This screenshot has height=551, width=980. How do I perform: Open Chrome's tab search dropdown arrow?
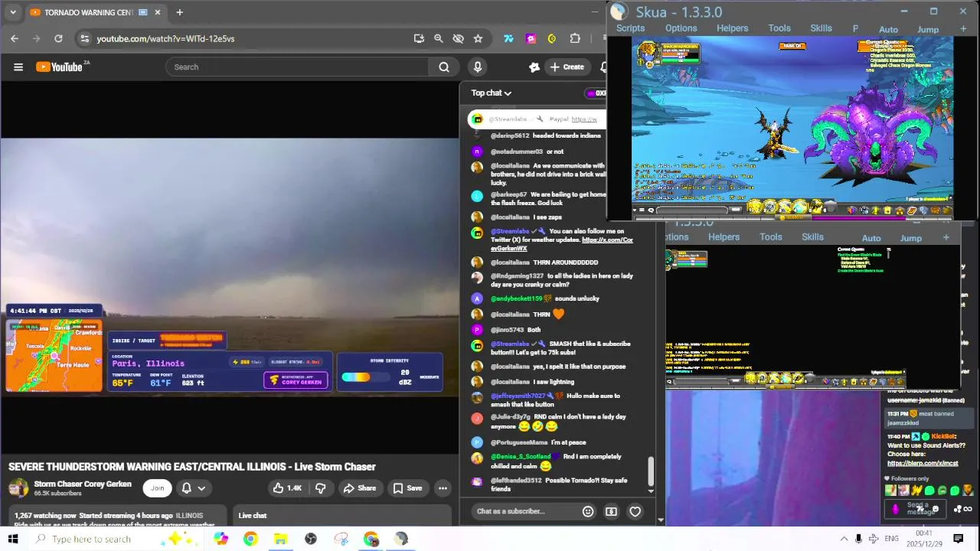(x=12, y=12)
